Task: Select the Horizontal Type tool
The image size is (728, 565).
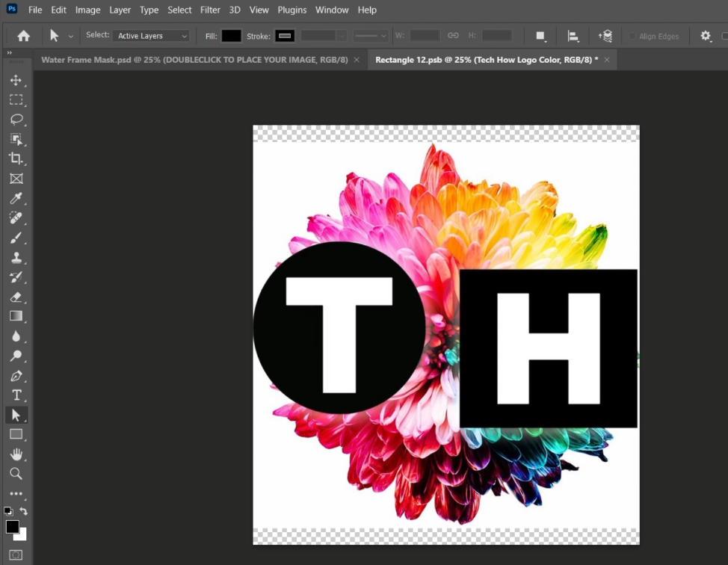Action: [x=16, y=395]
